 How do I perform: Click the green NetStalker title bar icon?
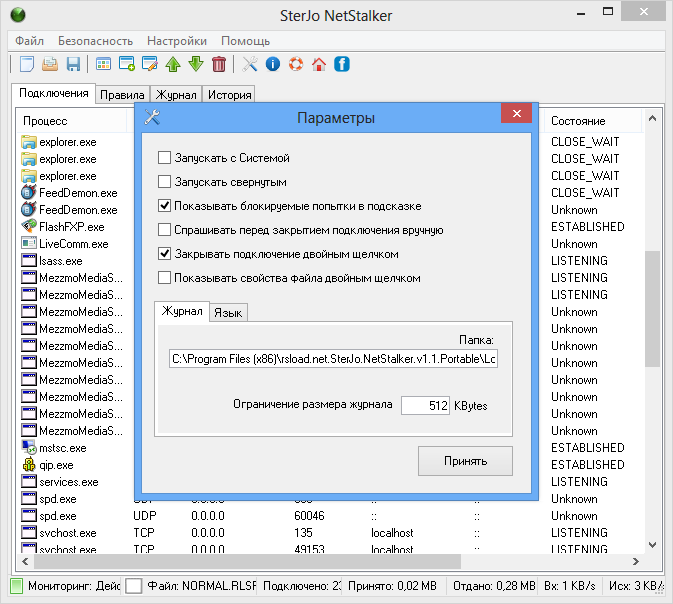pos(18,15)
